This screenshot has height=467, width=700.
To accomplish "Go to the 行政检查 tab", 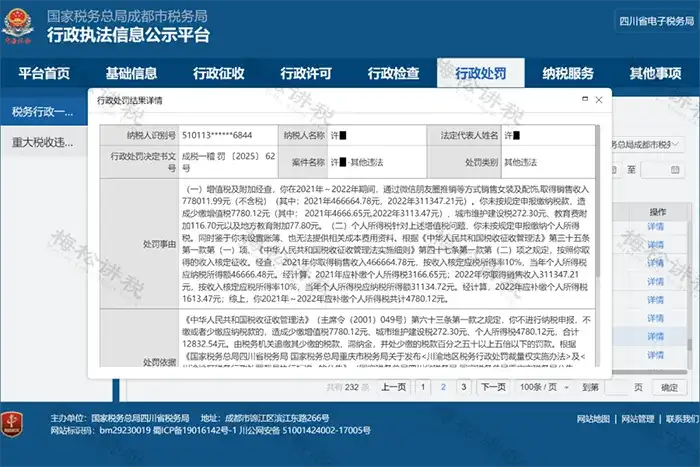I will pos(393,73).
